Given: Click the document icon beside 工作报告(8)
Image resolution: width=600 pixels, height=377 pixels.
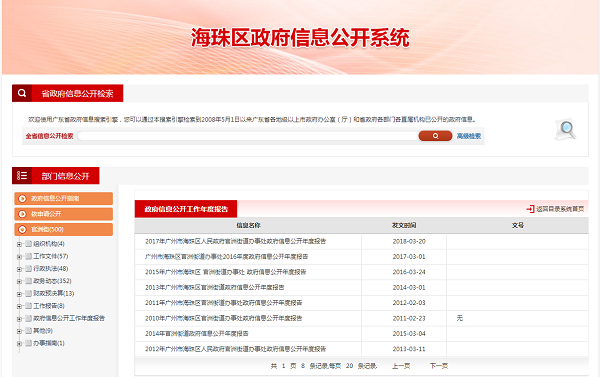Looking at the screenshot, I should point(28,306).
